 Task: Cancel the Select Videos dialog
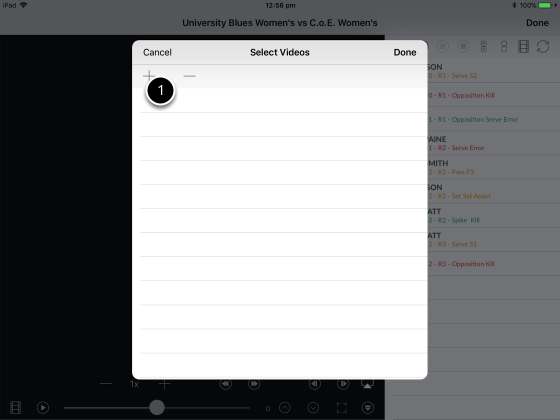(x=157, y=52)
